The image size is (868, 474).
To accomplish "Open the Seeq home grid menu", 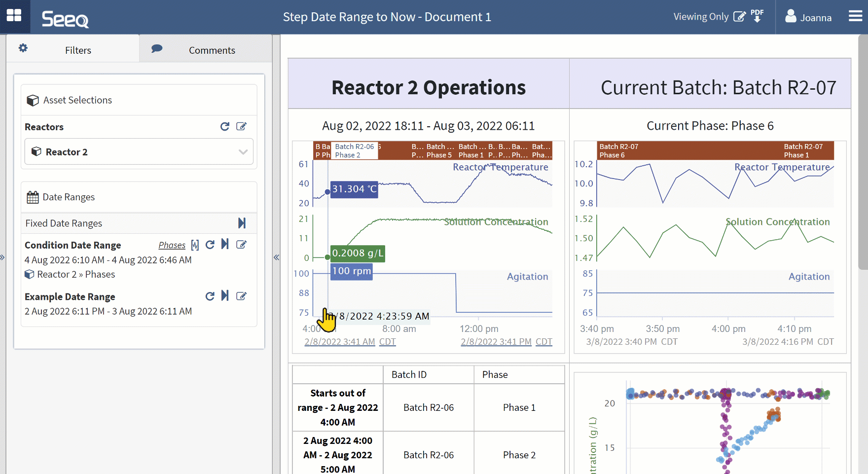I will 14,16.
